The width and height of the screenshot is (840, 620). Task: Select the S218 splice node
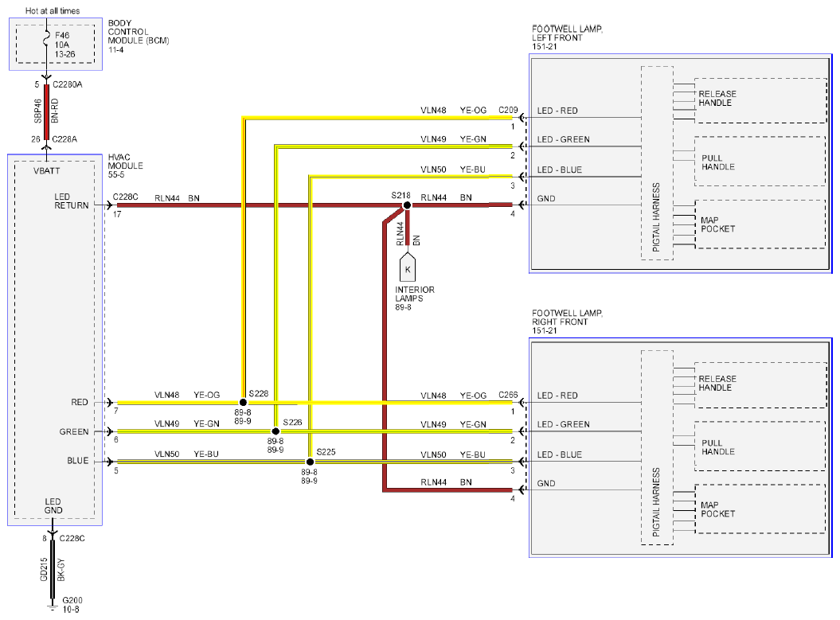pos(407,205)
